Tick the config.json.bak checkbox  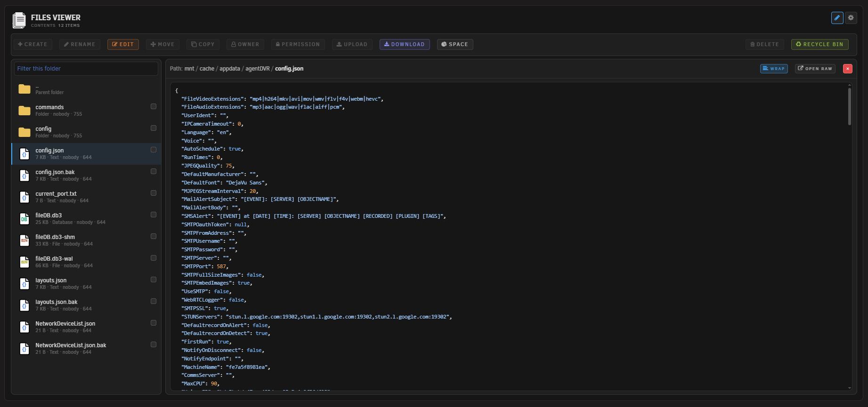click(154, 171)
